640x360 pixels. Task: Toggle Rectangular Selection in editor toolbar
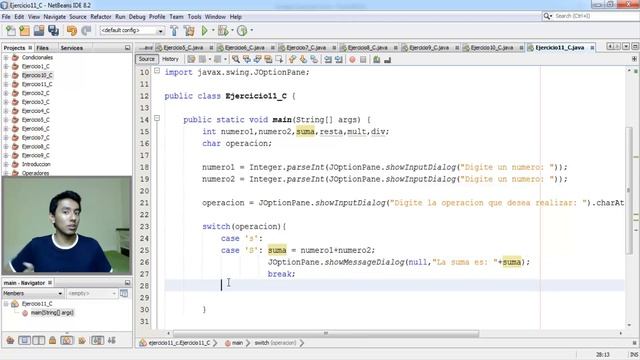coord(279,60)
